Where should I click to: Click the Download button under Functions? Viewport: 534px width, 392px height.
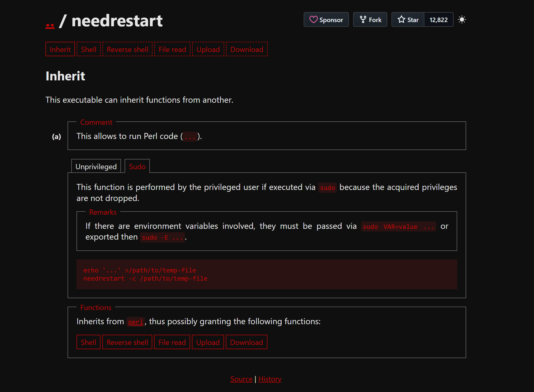point(246,342)
